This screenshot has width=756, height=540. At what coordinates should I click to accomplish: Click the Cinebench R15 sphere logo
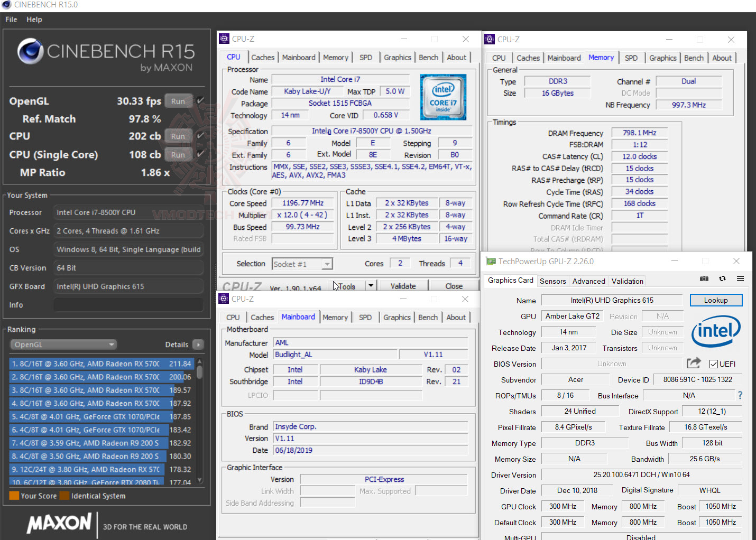[30, 51]
